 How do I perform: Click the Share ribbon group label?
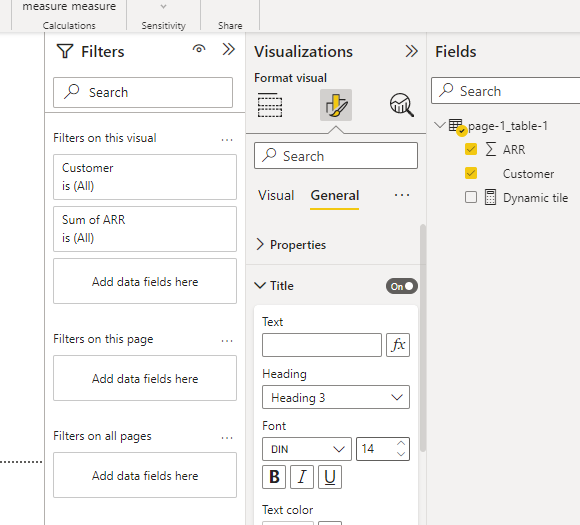tap(230, 26)
